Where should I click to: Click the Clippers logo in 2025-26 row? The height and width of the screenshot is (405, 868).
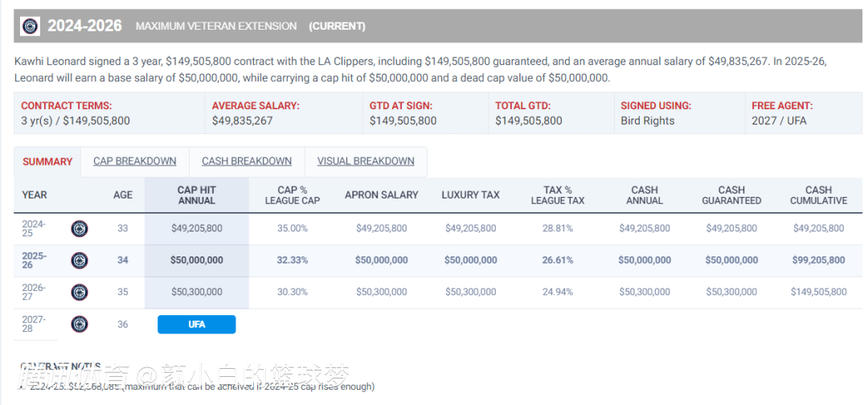80,260
